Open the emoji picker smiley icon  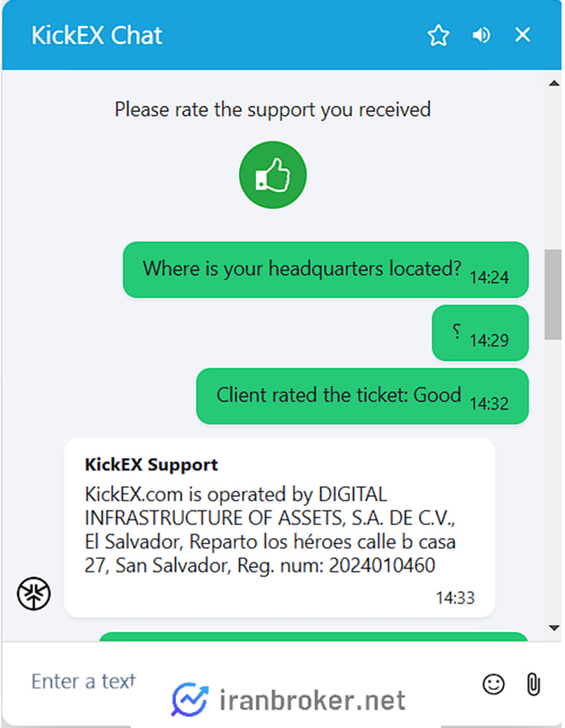493,684
